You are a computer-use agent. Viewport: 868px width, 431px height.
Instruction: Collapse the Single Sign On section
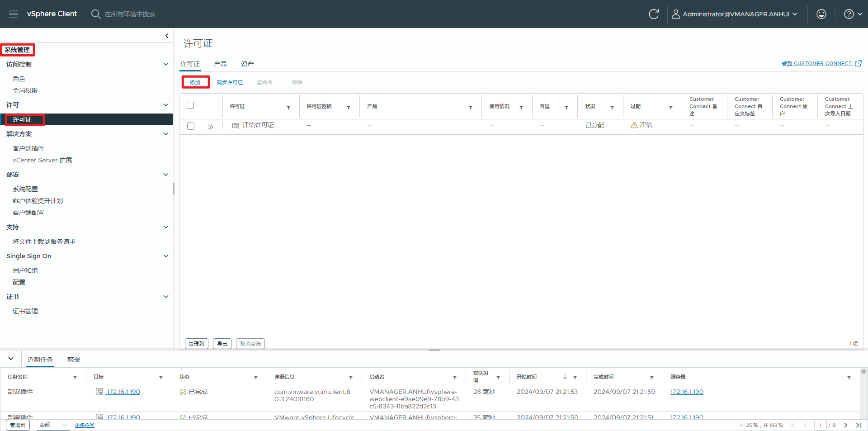(x=165, y=256)
